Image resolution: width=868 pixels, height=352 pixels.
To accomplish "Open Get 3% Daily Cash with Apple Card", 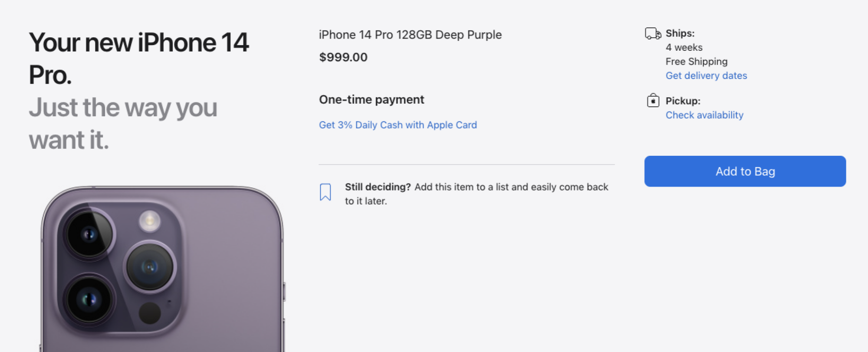I will coord(398,125).
